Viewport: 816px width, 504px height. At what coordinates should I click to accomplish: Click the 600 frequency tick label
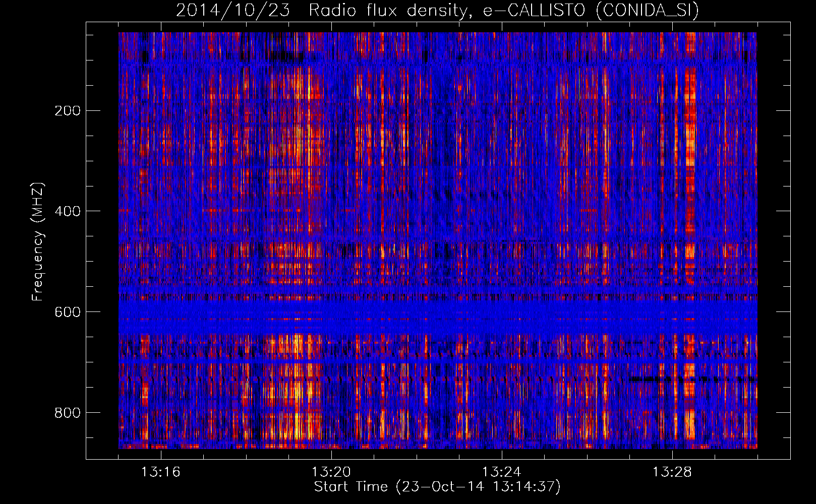[x=67, y=312]
